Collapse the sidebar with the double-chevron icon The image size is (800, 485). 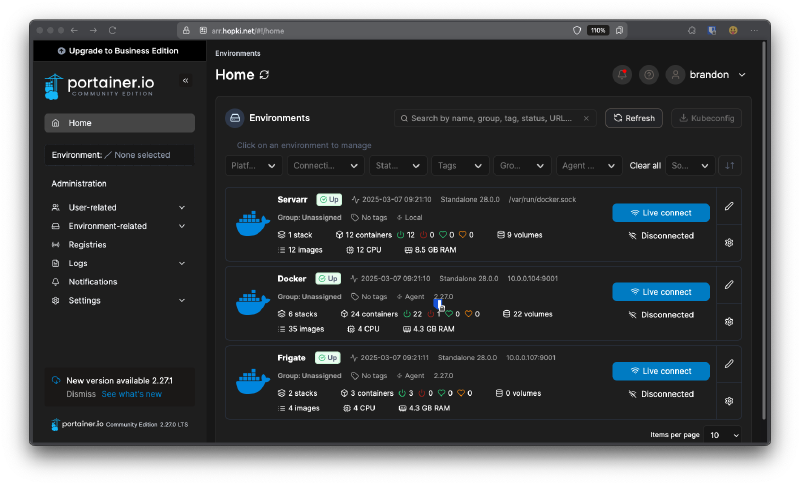185,80
